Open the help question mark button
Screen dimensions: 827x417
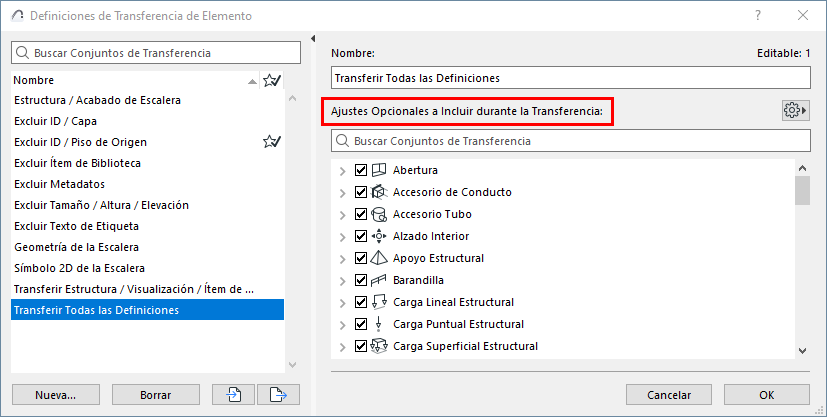[757, 16]
